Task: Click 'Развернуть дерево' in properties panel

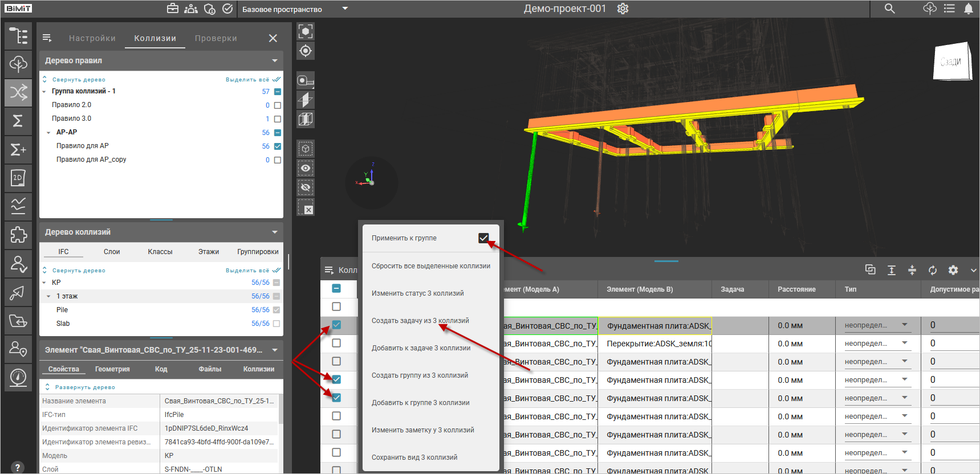Action: pos(84,387)
